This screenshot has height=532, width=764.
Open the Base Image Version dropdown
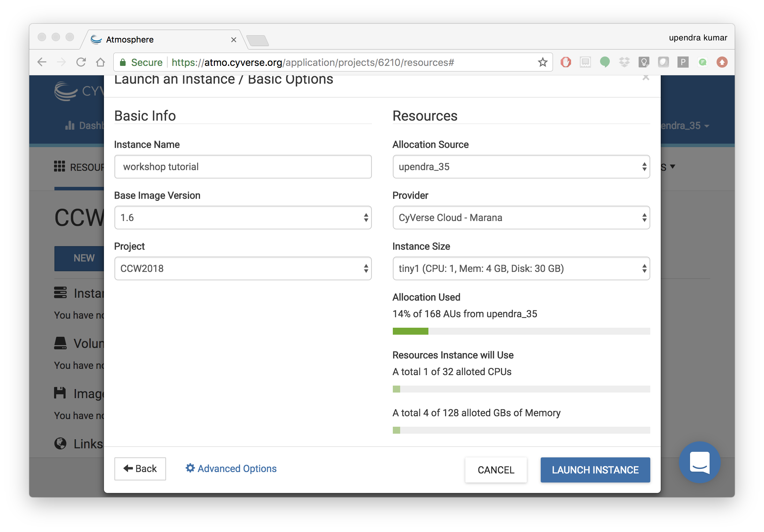(243, 218)
